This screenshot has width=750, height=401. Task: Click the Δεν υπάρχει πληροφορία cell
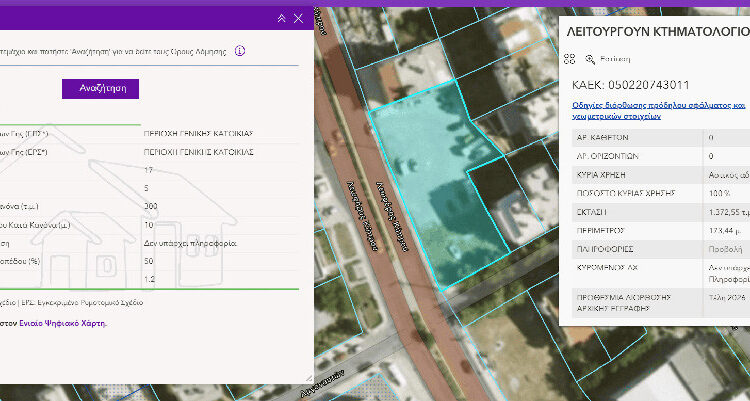190,241
